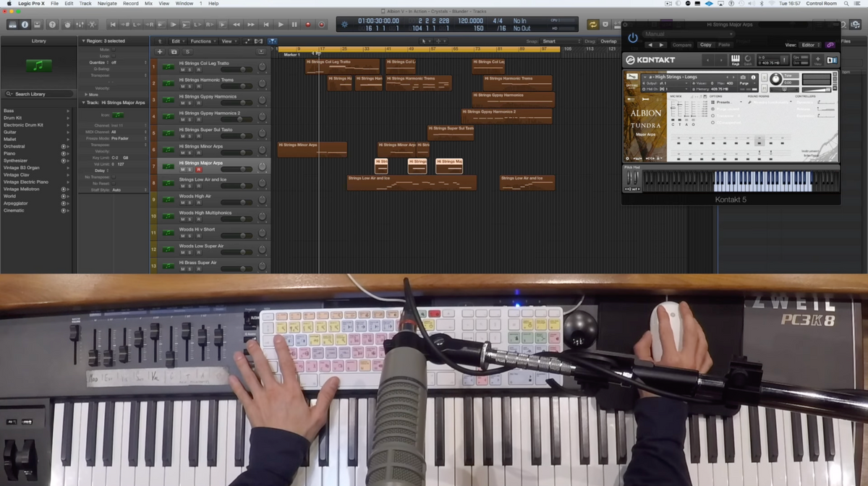The image size is (868, 486).
Task: Disable record on Hi Strings Major Arps track
Action: point(198,169)
